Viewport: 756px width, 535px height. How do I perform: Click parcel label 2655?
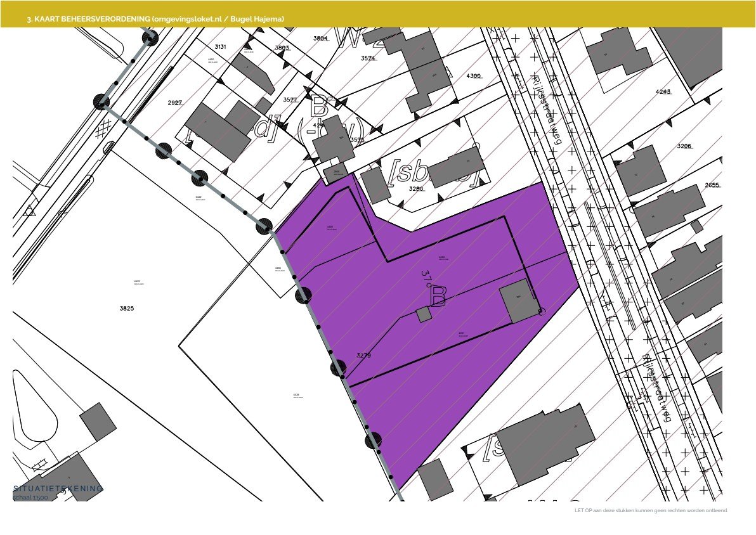pyautogui.click(x=712, y=185)
